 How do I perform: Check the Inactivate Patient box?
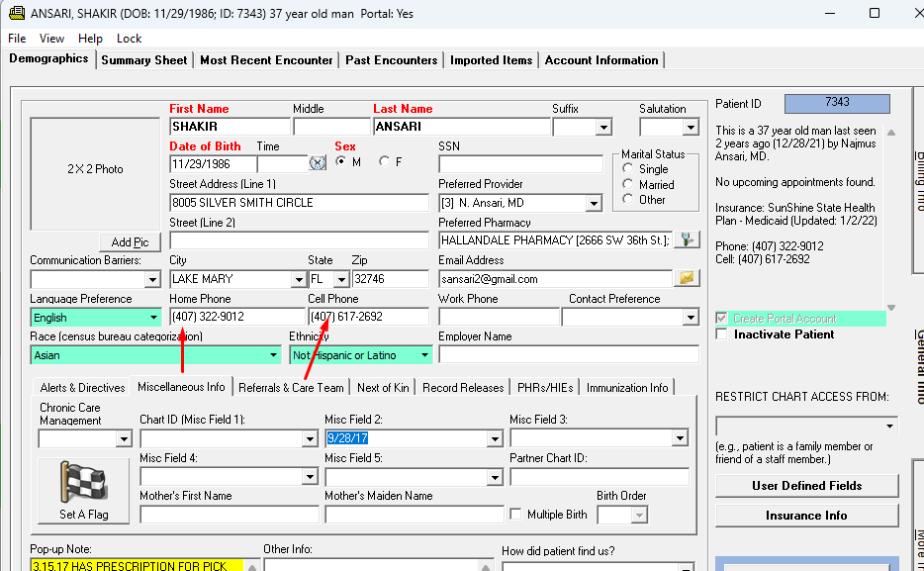tap(721, 334)
